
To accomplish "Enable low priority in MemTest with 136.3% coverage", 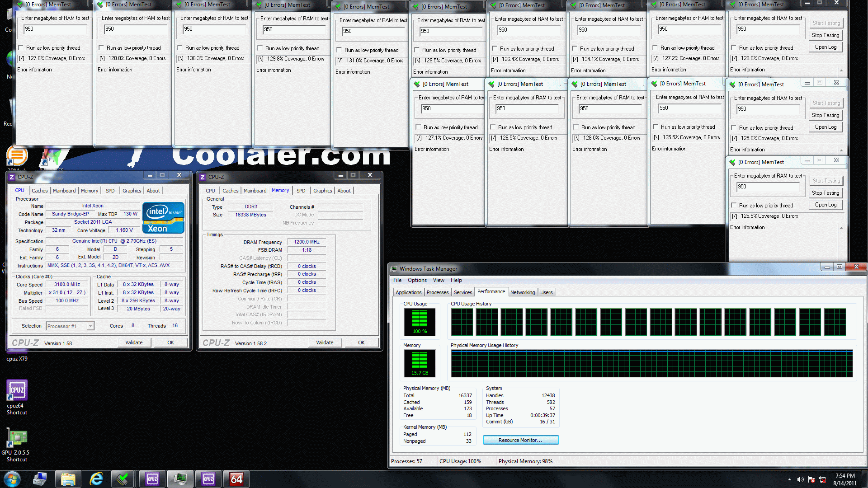I will tap(180, 47).
